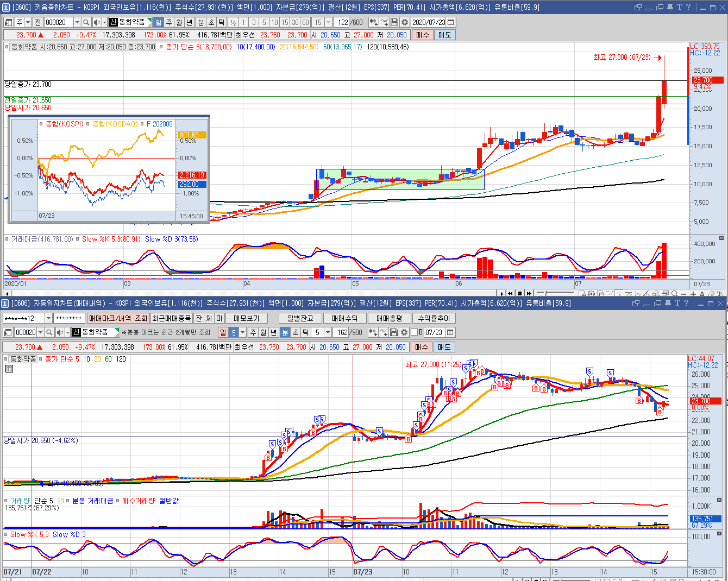Screen dimensions: 728x581
Task: Click the black 신 credit icon beside 동화약품 in 키움종합차트
Action: (x=114, y=22)
